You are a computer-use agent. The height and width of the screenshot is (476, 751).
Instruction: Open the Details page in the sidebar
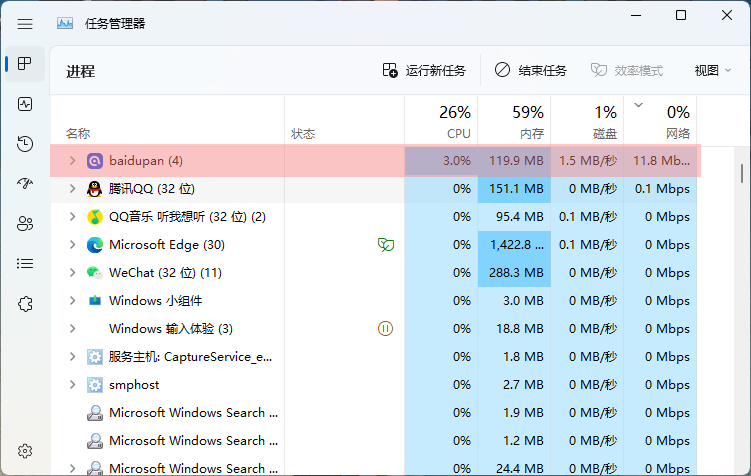point(25,263)
